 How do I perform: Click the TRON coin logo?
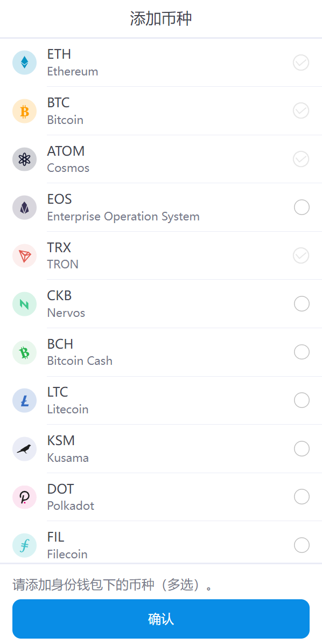pyautogui.click(x=24, y=255)
